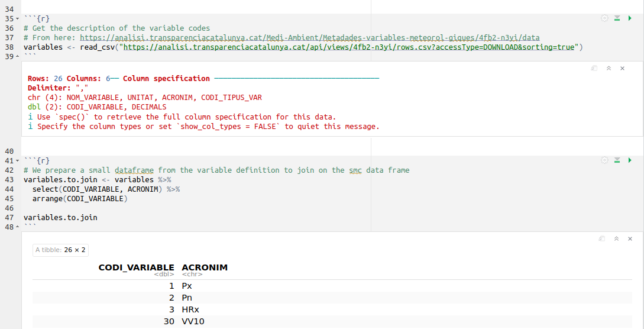Click the ACRONIM column header
This screenshot has height=329, width=644.
(205, 267)
